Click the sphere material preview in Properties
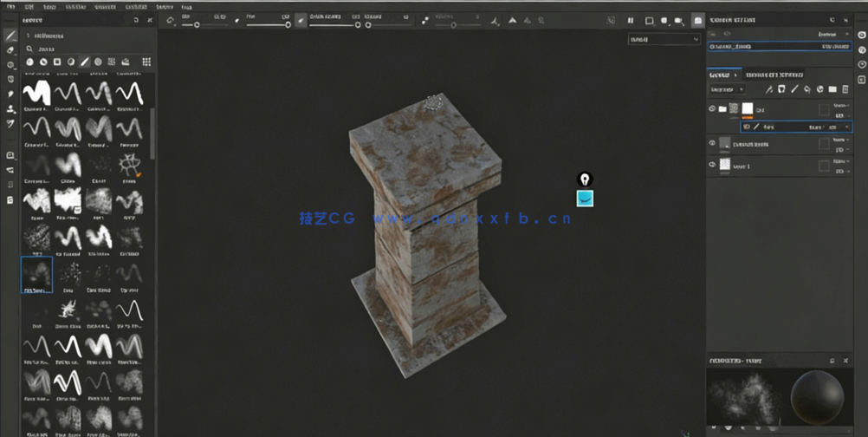Image resolution: width=868 pixels, height=437 pixels. (817, 398)
